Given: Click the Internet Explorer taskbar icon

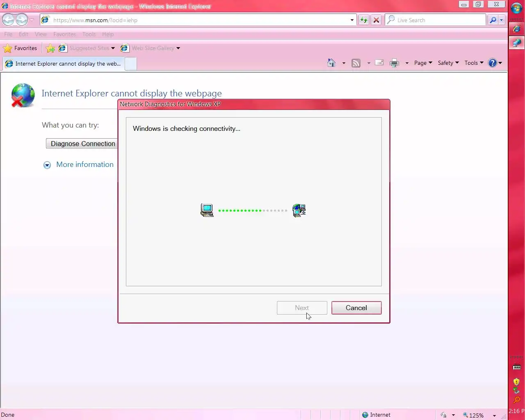Looking at the screenshot, I should (x=517, y=29).
